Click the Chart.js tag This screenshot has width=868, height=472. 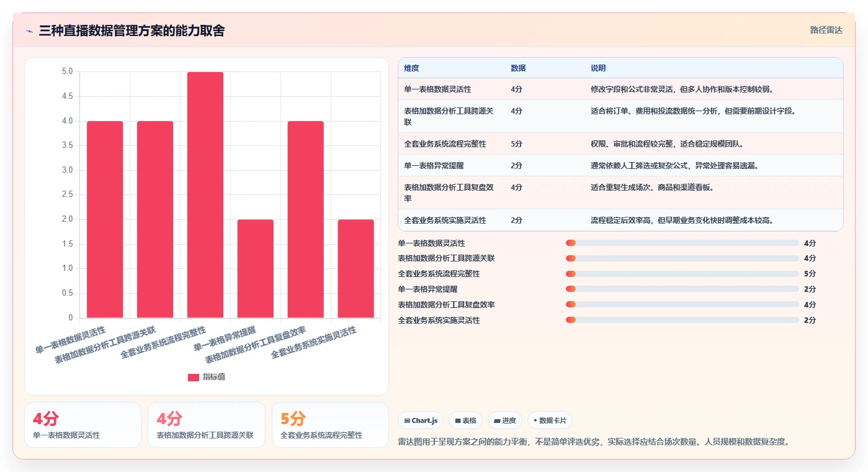pos(421,420)
